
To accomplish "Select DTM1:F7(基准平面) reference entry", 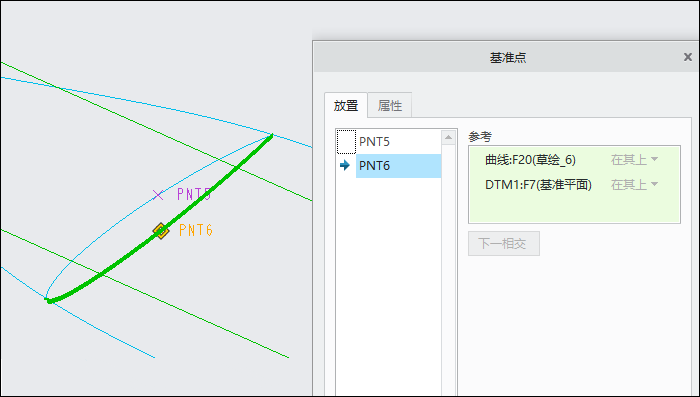I will [538, 184].
